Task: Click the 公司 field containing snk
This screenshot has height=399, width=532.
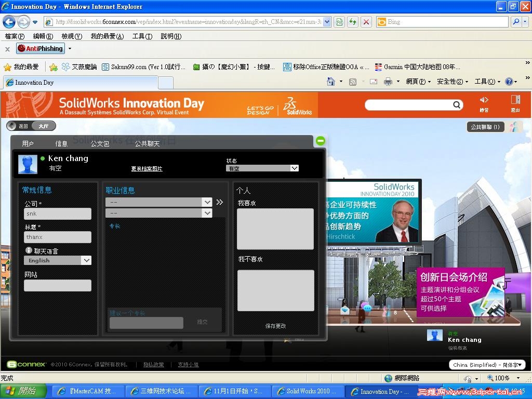Action: (58, 214)
